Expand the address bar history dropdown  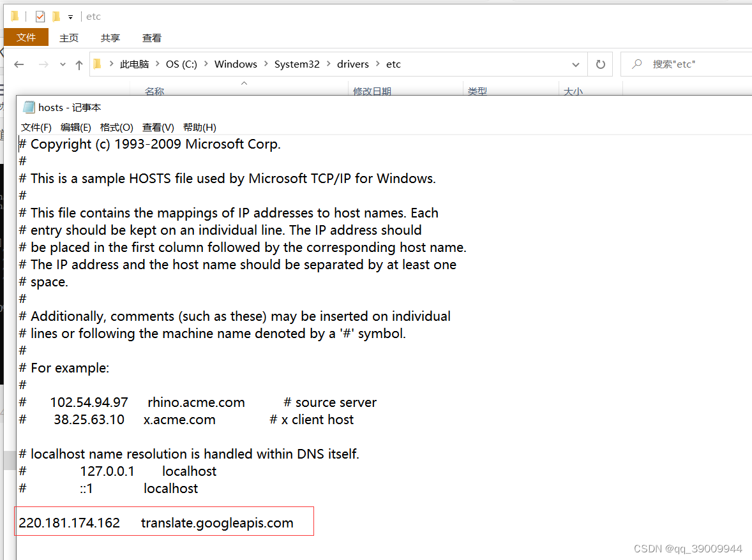pos(576,64)
